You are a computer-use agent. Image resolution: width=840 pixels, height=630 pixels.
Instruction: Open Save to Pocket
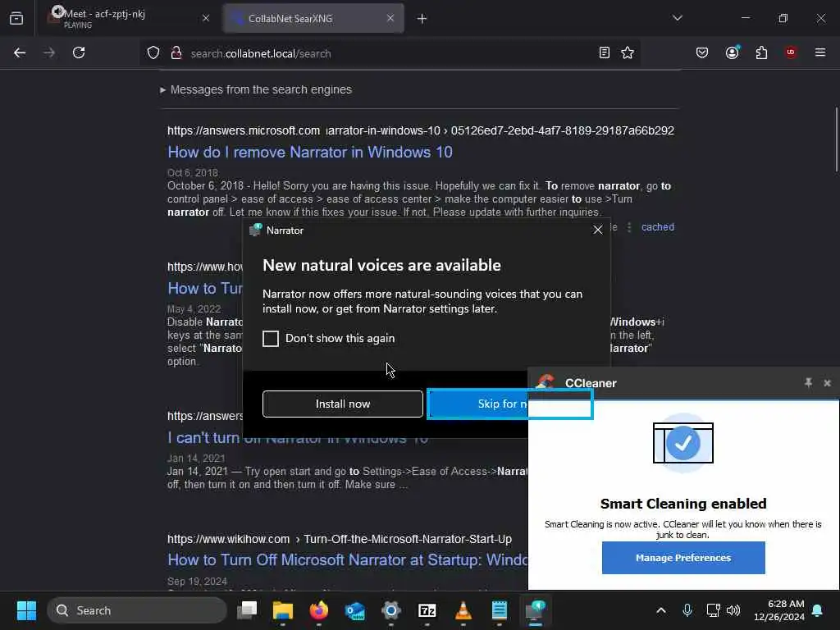click(x=702, y=52)
